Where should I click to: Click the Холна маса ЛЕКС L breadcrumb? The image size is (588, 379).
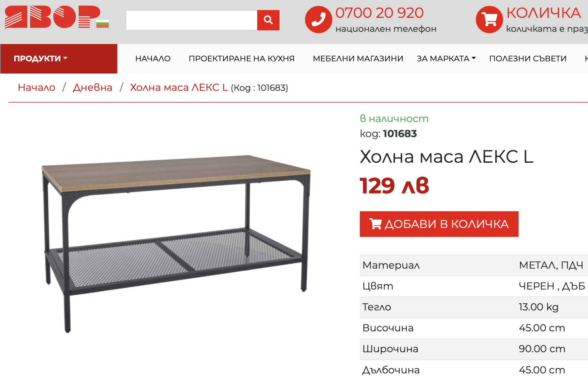pos(179,87)
